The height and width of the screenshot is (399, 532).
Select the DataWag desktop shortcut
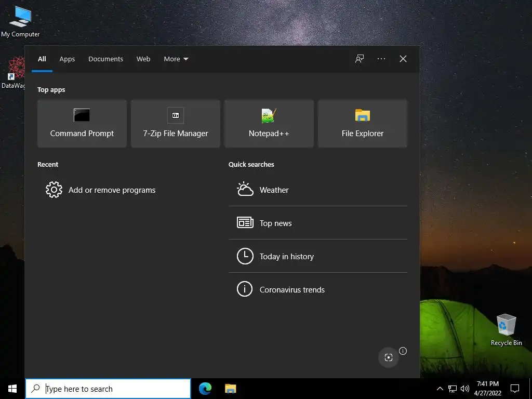(13, 73)
